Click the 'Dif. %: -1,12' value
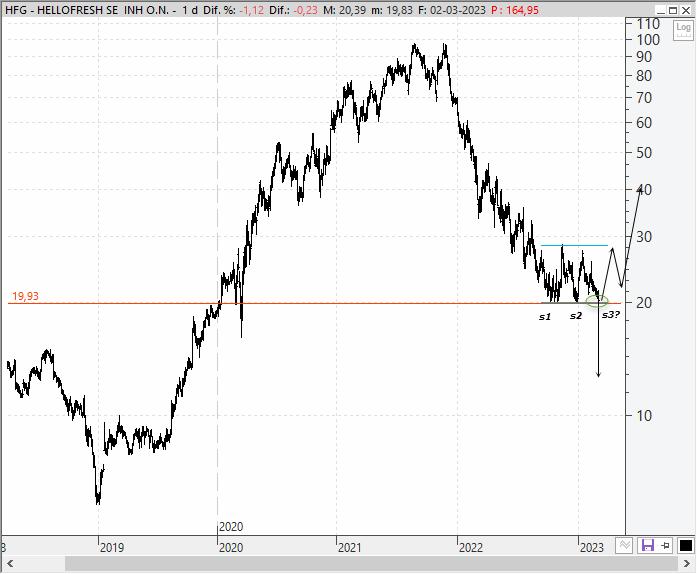Image resolution: width=697 pixels, height=574 pixels. pos(235,10)
